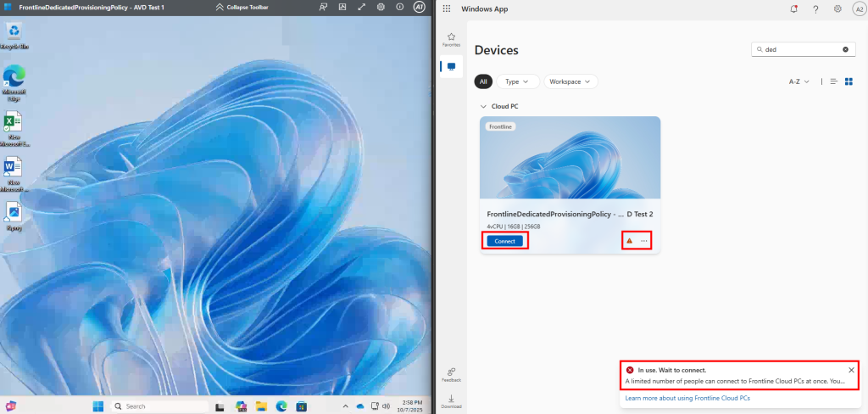Screen dimensions: 868x414
Task: Clear the search box text
Action: click(x=845, y=50)
